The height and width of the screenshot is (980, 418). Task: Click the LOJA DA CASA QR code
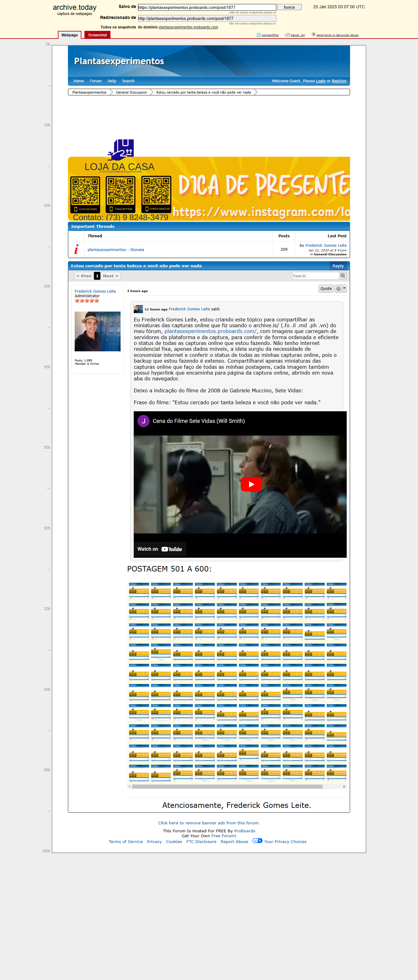coord(85,194)
